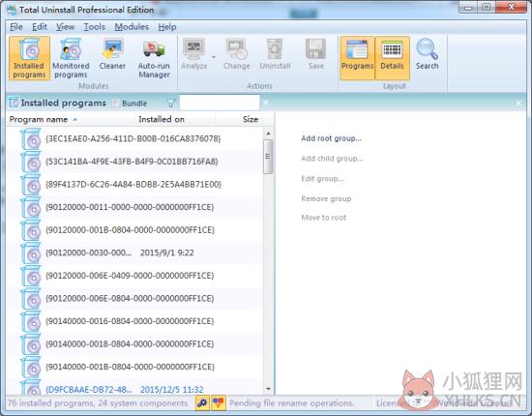The height and width of the screenshot is (416, 532).
Task: Select the {90140000-0016-0804-0000-0000000FF1CE} entry
Action: pos(134,321)
